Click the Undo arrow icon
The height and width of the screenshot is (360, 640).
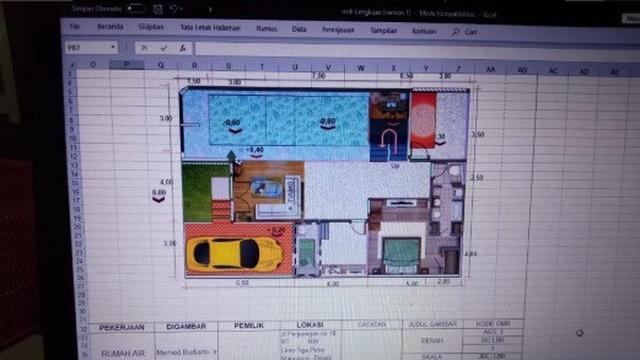tap(174, 9)
